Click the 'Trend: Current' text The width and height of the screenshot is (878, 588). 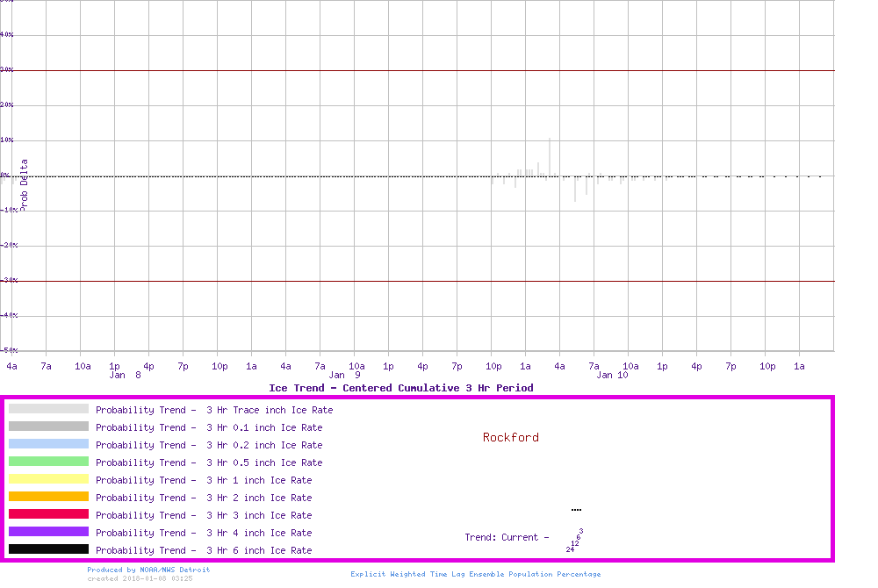507,537
